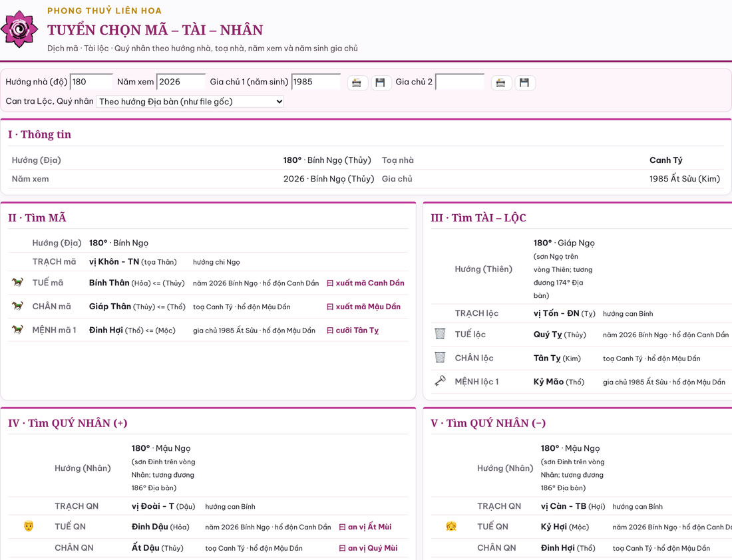Click the 'II · Tìm MÃ' section heading

pyautogui.click(x=37, y=218)
